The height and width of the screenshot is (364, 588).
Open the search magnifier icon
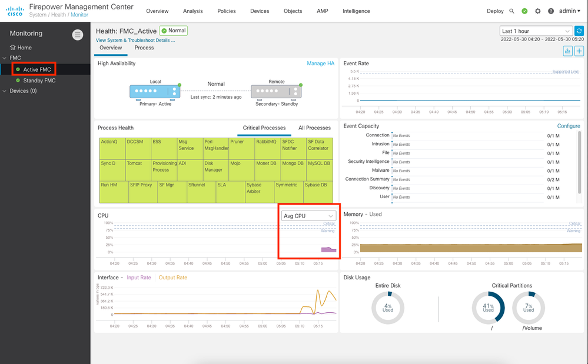(511, 11)
